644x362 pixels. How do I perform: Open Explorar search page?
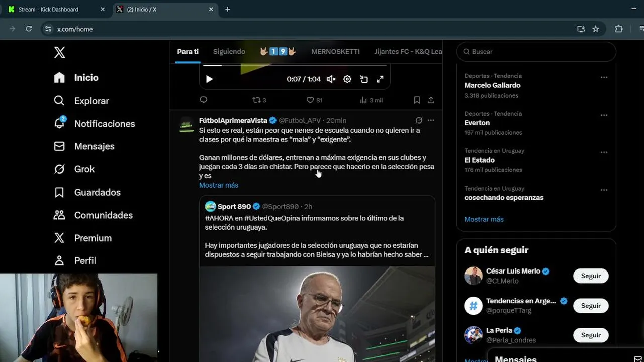tap(81, 101)
